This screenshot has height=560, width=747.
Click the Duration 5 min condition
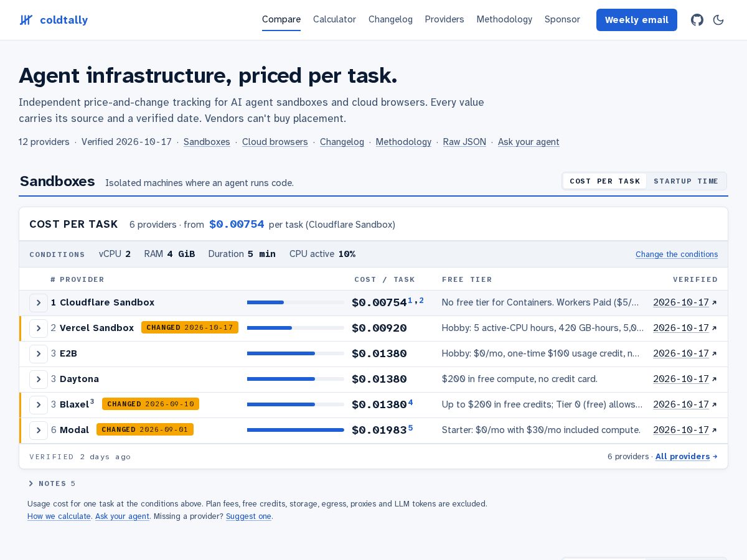coord(242,254)
